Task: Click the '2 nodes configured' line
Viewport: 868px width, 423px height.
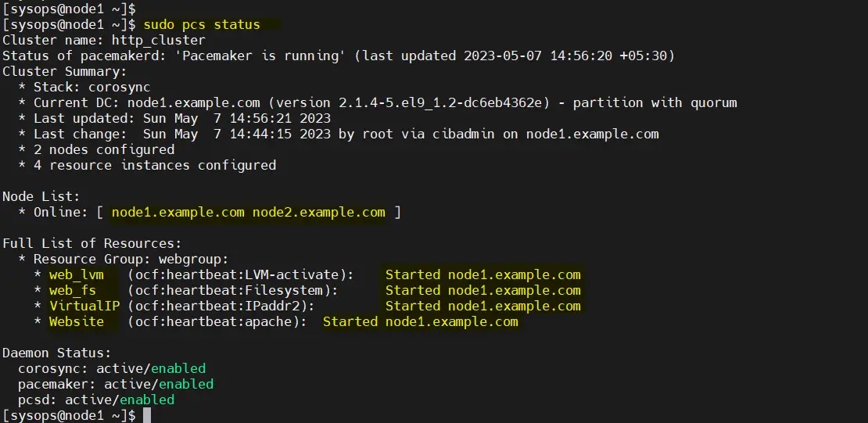Action: tap(103, 149)
